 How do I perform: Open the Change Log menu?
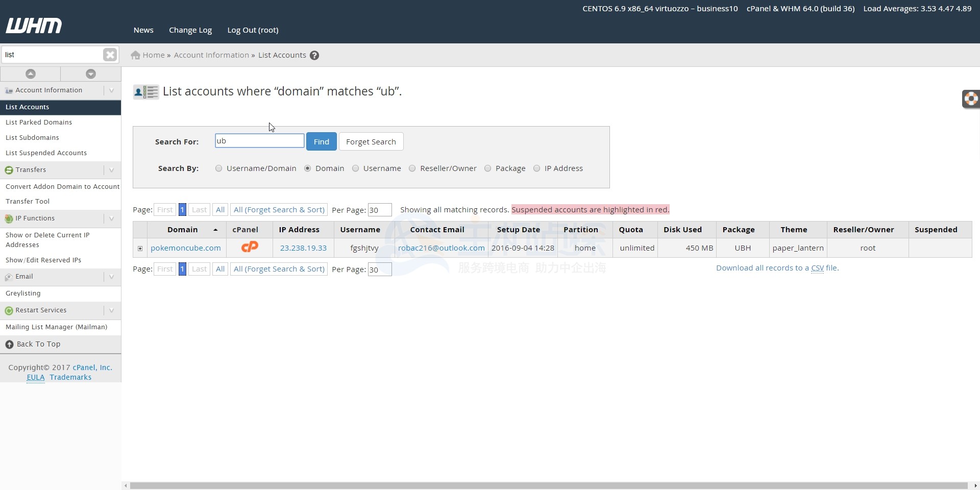(190, 30)
